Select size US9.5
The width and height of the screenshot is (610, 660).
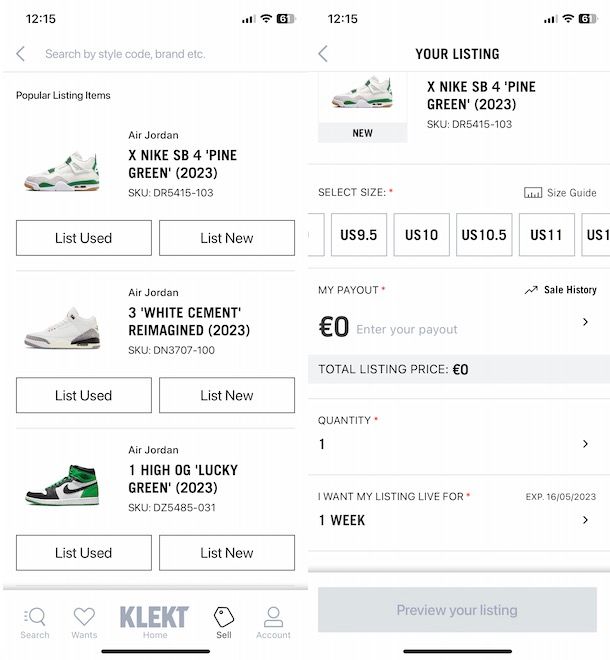click(359, 235)
